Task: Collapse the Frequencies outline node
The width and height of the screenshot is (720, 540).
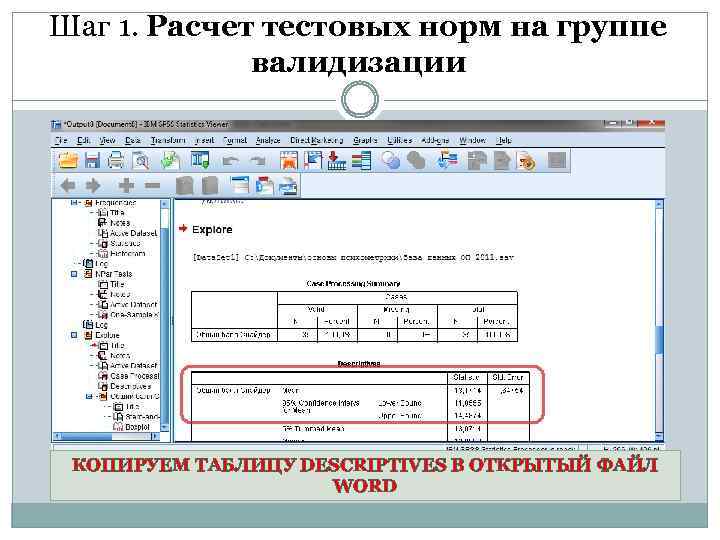Action: (73, 202)
